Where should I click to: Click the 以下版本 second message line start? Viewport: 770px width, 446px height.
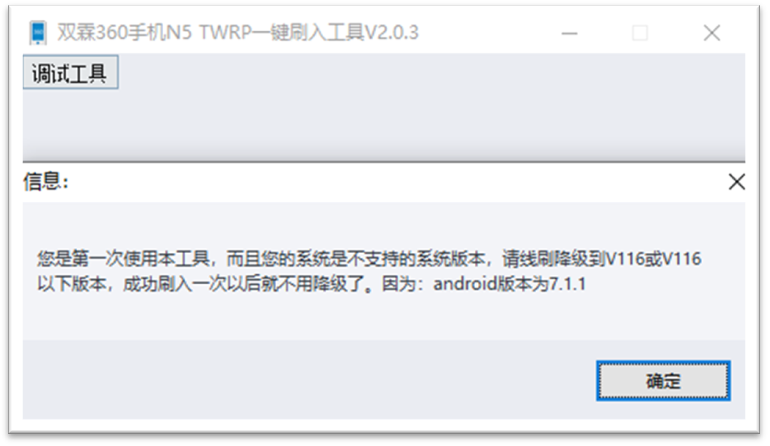pyautogui.click(x=72, y=284)
